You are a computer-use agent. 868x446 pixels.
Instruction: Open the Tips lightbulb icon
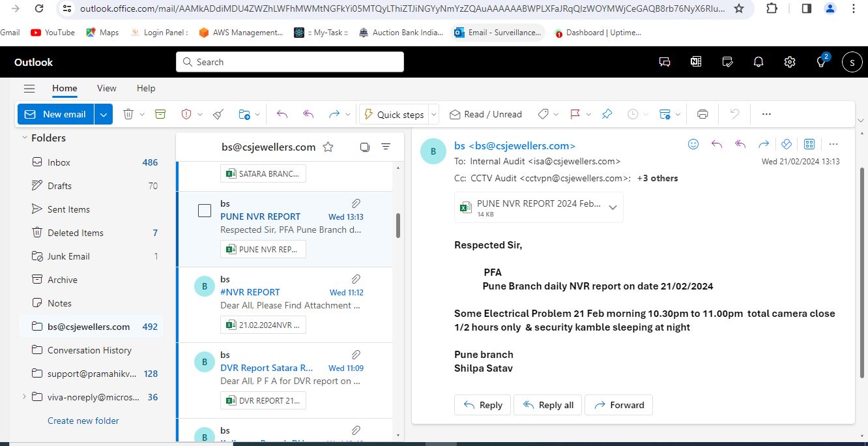coord(821,62)
